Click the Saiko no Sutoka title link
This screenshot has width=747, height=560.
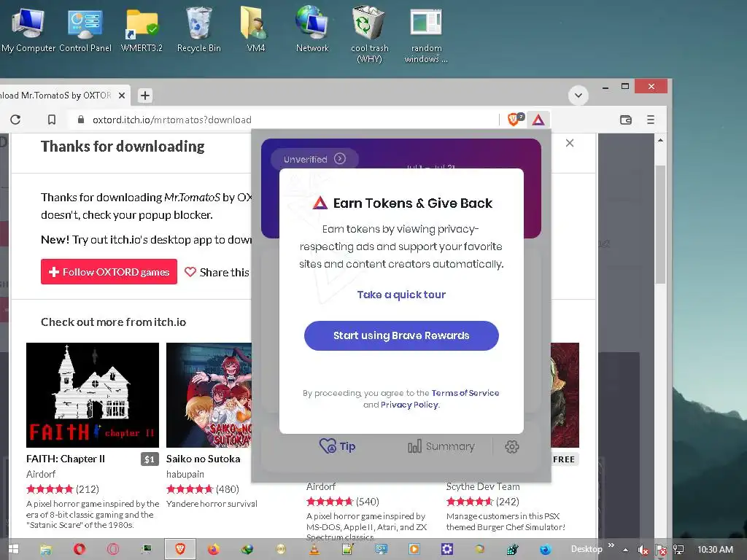click(203, 459)
